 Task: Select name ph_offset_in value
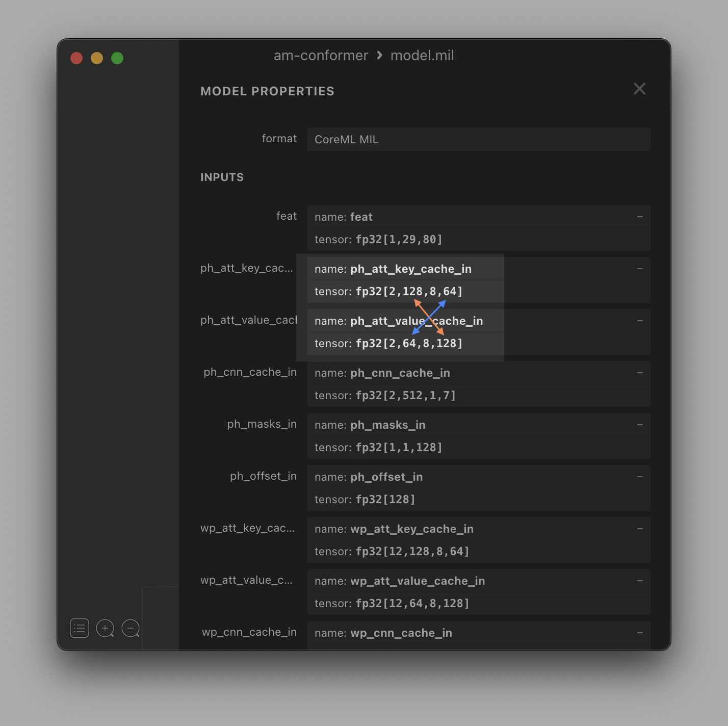[386, 477]
